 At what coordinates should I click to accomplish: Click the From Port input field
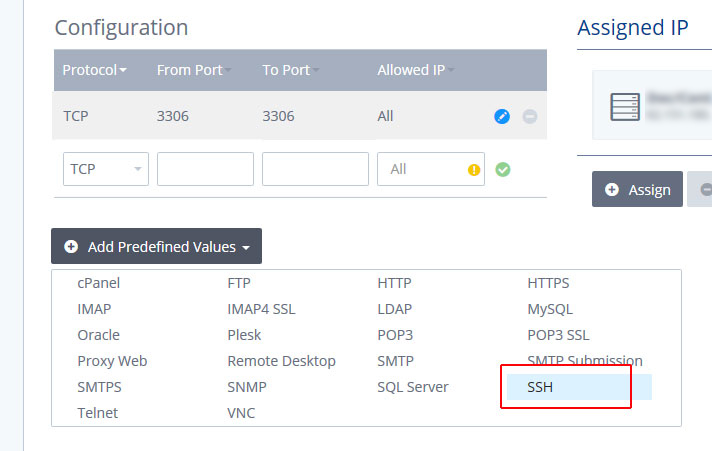(205, 169)
